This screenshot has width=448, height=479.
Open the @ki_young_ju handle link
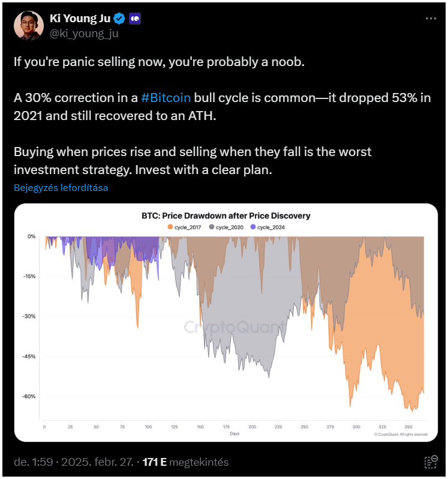pyautogui.click(x=84, y=33)
